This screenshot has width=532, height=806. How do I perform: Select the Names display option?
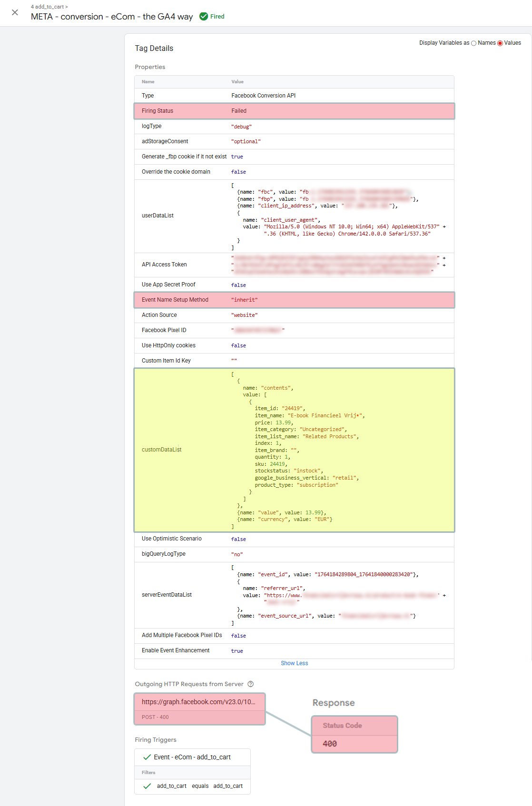click(473, 43)
